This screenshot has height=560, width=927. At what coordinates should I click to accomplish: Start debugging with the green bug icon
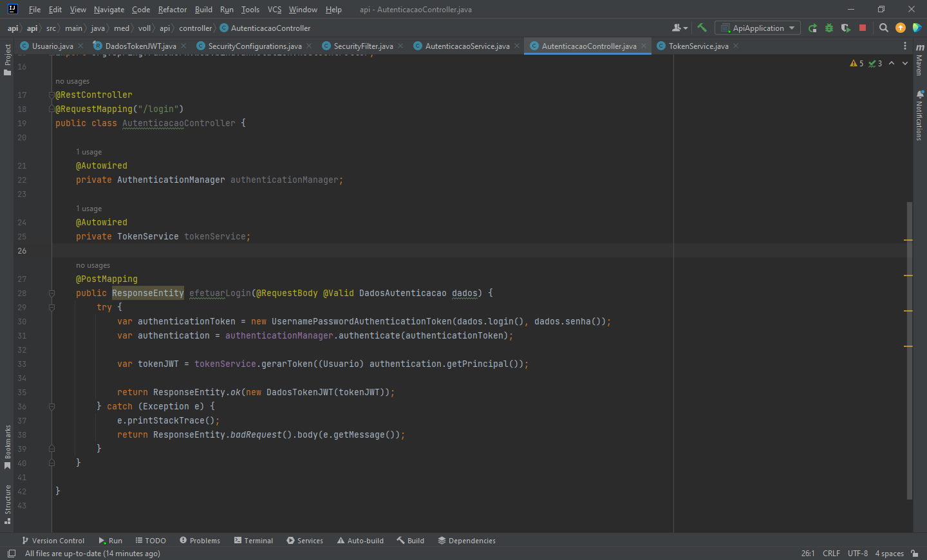829,28
